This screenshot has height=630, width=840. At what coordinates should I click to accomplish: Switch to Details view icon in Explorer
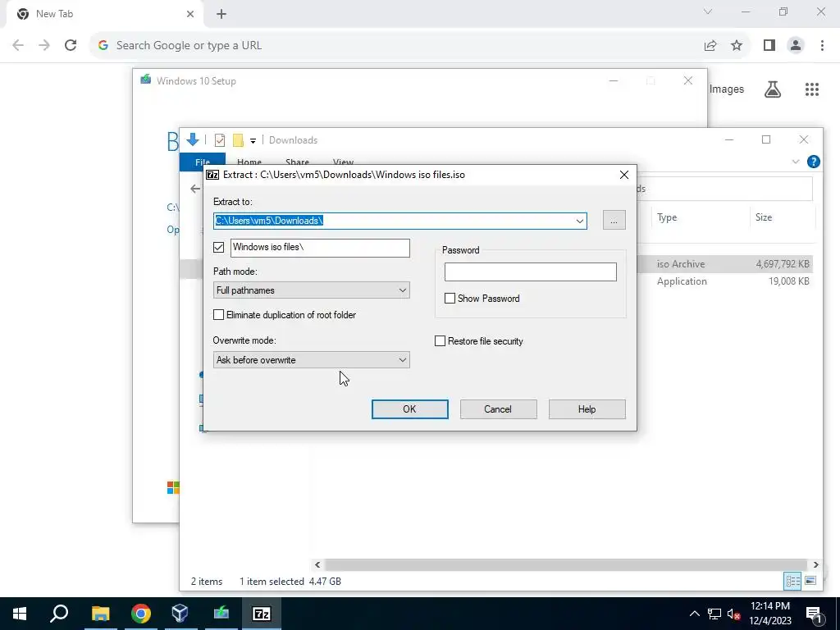click(792, 582)
